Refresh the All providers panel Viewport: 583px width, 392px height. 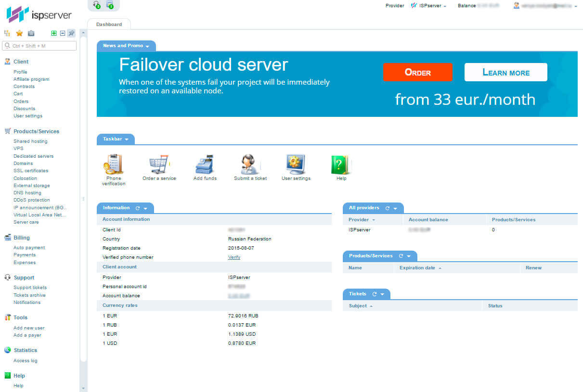pos(387,208)
